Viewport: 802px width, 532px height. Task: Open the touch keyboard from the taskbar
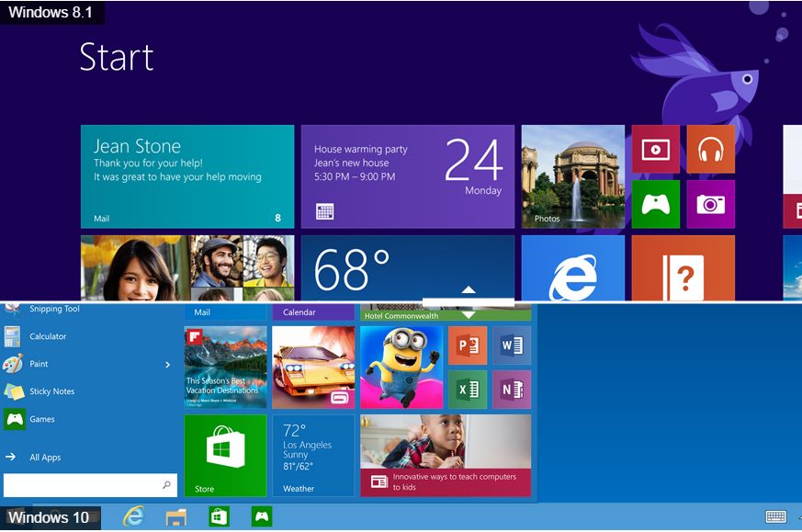click(775, 516)
